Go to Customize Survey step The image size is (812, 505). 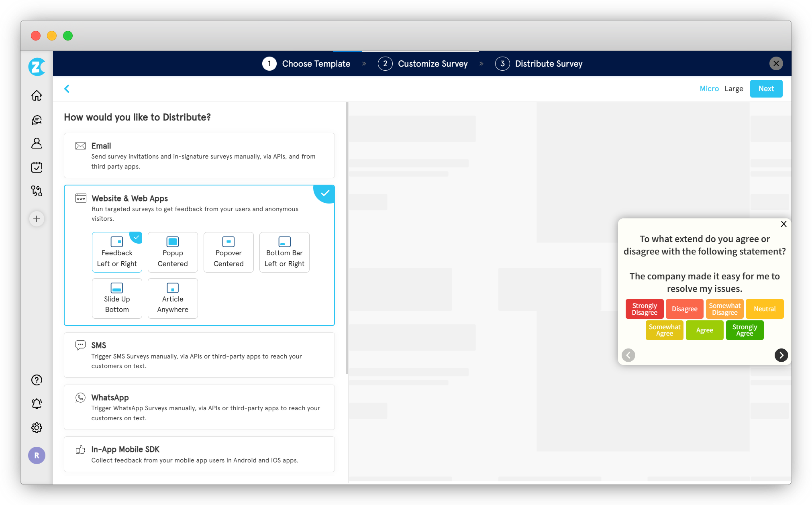(x=423, y=63)
